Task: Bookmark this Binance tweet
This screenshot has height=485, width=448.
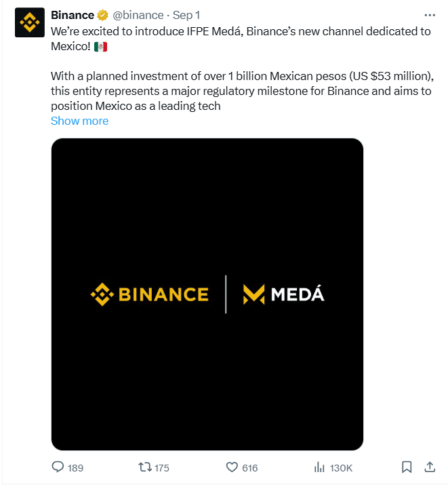Action: pos(406,467)
